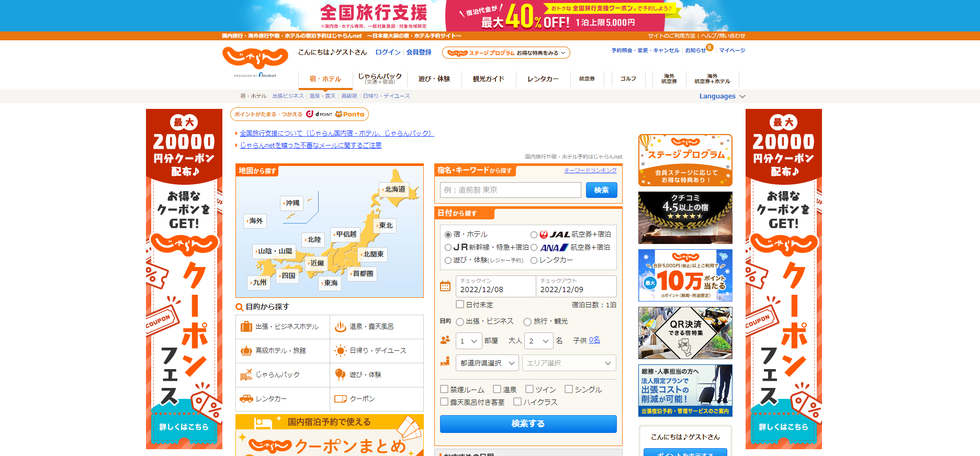The width and height of the screenshot is (980, 456).
Task: Select 東北 region on the map
Action: (x=385, y=225)
